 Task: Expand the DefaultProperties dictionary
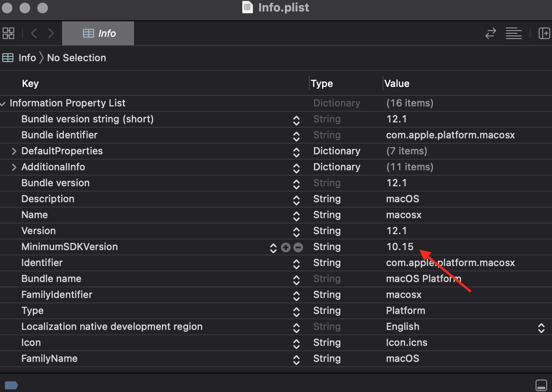click(x=14, y=151)
